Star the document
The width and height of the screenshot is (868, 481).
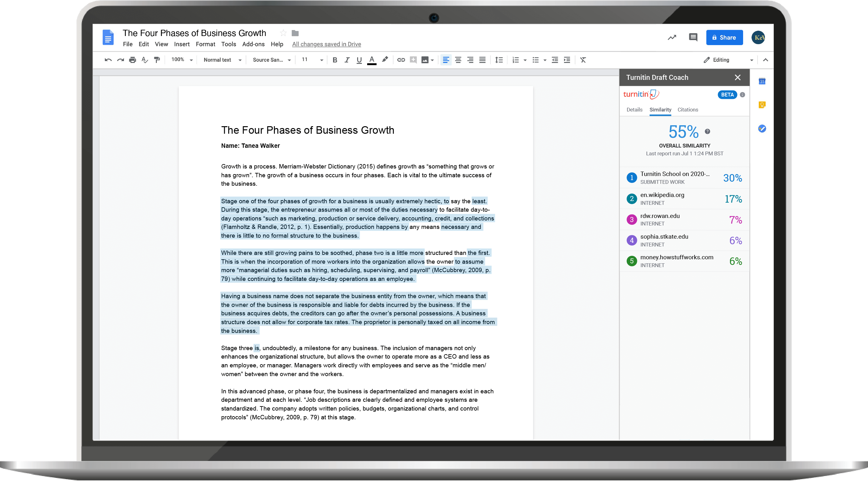283,33
